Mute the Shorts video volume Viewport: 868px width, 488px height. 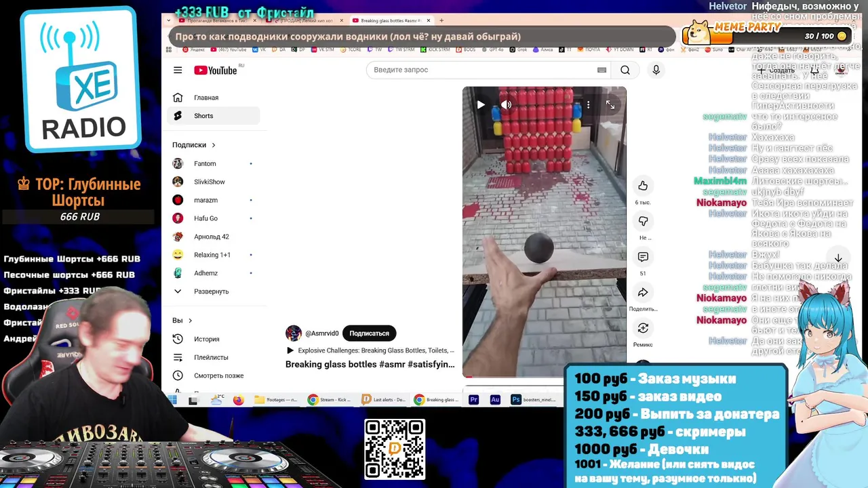click(x=506, y=104)
